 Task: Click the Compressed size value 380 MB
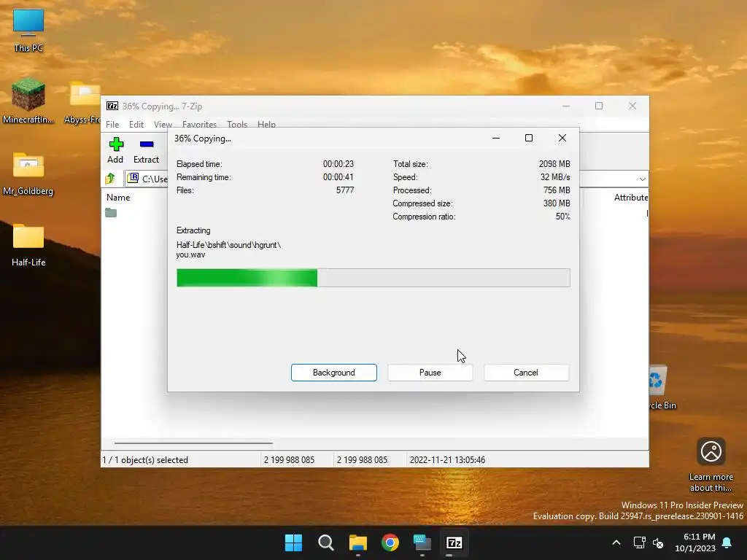pos(557,203)
